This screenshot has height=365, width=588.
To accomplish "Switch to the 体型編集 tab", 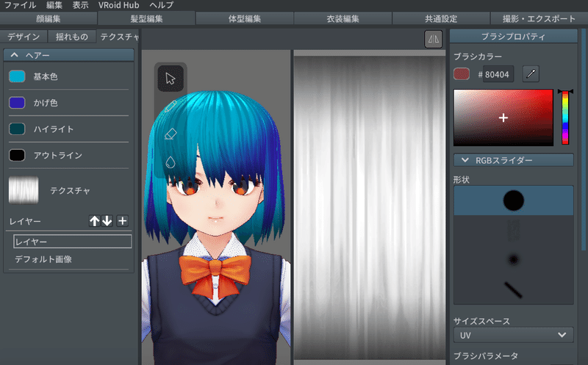I will pos(245,18).
